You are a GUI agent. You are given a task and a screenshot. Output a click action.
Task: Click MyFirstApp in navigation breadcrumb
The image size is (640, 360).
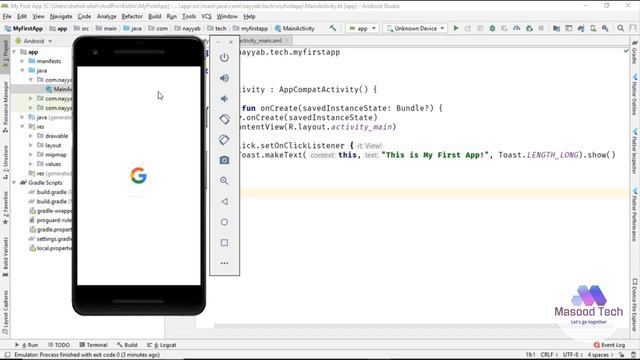coord(24,28)
